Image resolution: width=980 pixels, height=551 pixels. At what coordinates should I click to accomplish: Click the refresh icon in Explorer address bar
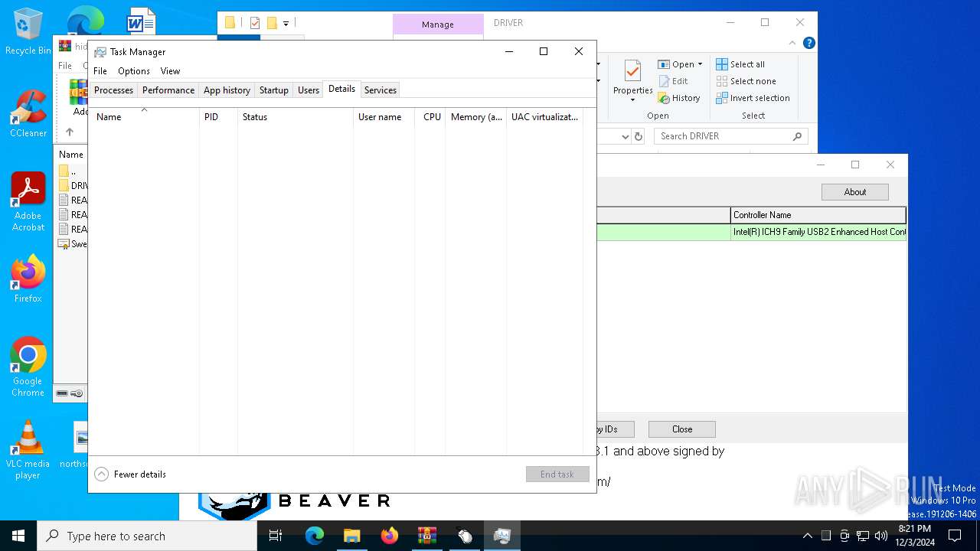639,136
